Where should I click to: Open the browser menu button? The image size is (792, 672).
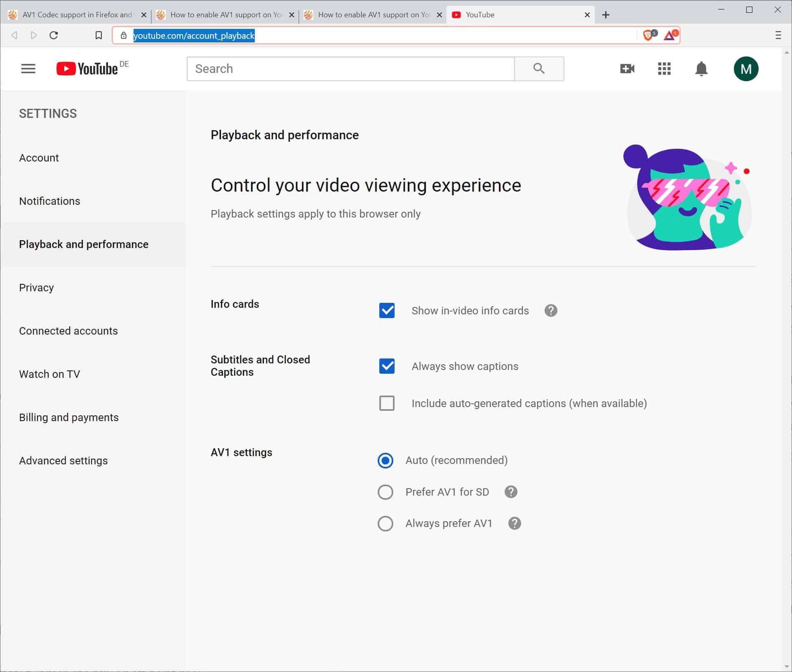778,35
